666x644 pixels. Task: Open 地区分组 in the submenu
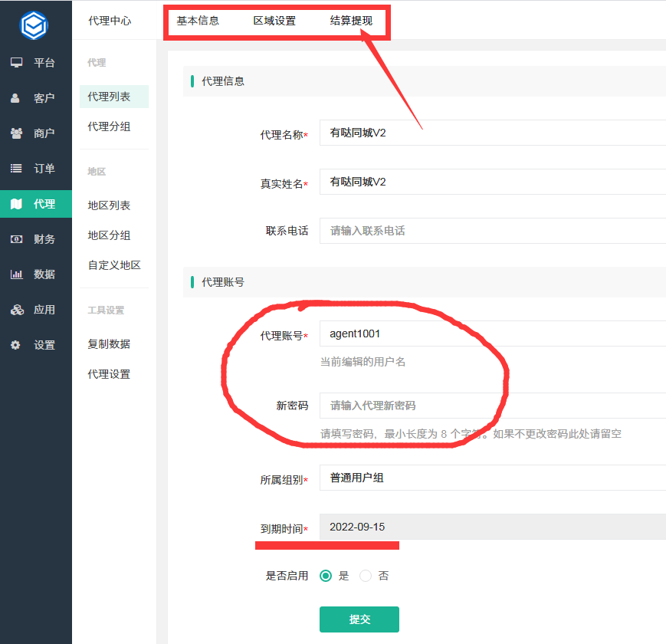tap(109, 235)
